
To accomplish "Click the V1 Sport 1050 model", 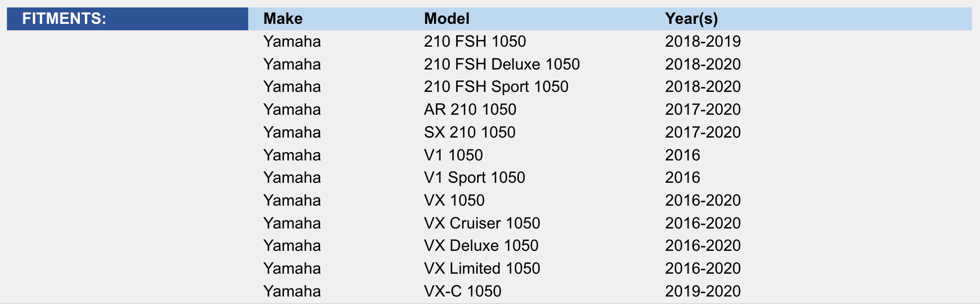I will [474, 177].
